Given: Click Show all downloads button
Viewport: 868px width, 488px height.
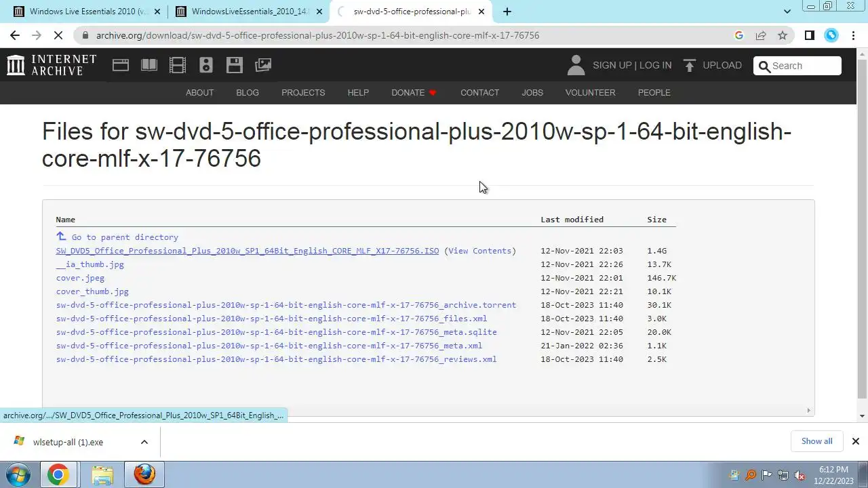Looking at the screenshot, I should coord(816,441).
